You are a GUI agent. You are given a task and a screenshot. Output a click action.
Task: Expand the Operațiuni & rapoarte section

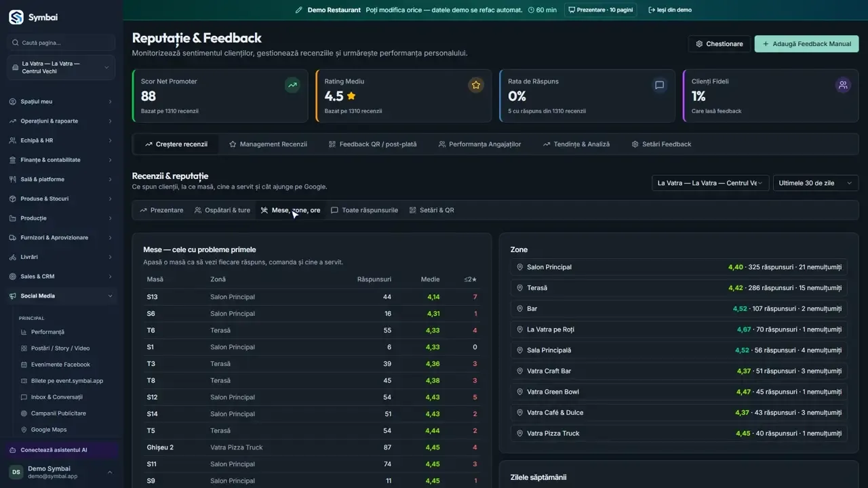point(62,121)
